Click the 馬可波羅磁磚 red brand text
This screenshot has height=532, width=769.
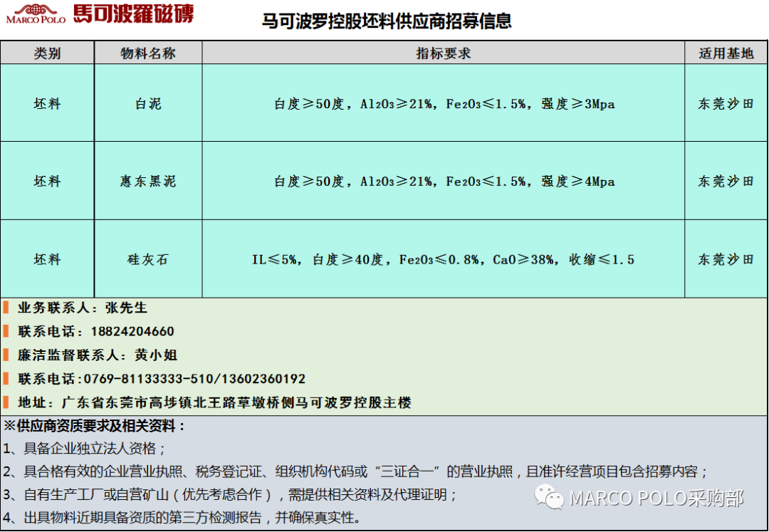click(133, 14)
